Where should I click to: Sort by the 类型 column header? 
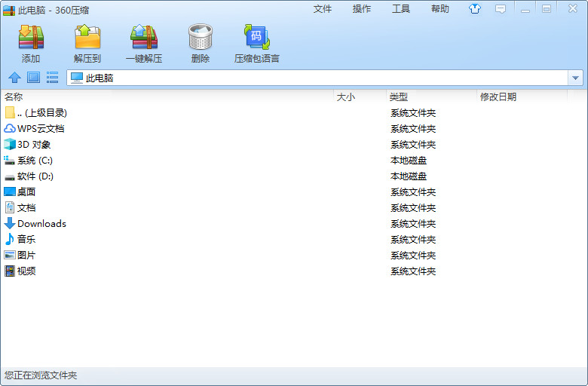398,96
